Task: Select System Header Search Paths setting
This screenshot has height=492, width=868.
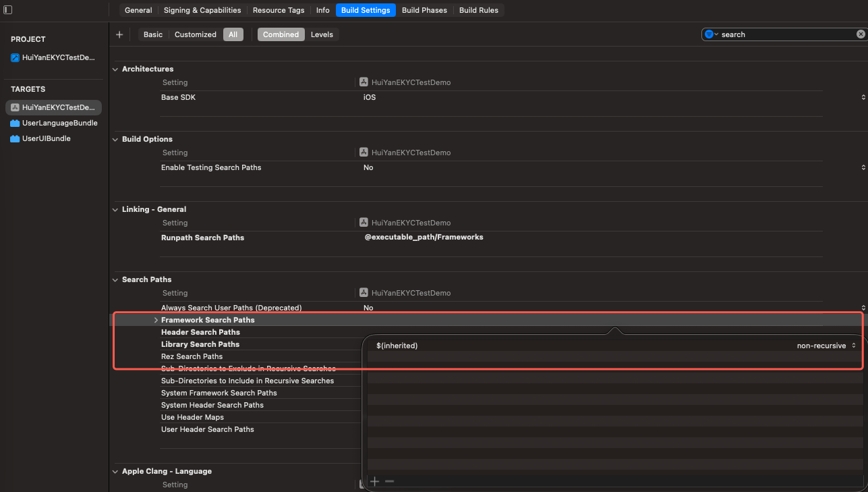Action: 212,405
